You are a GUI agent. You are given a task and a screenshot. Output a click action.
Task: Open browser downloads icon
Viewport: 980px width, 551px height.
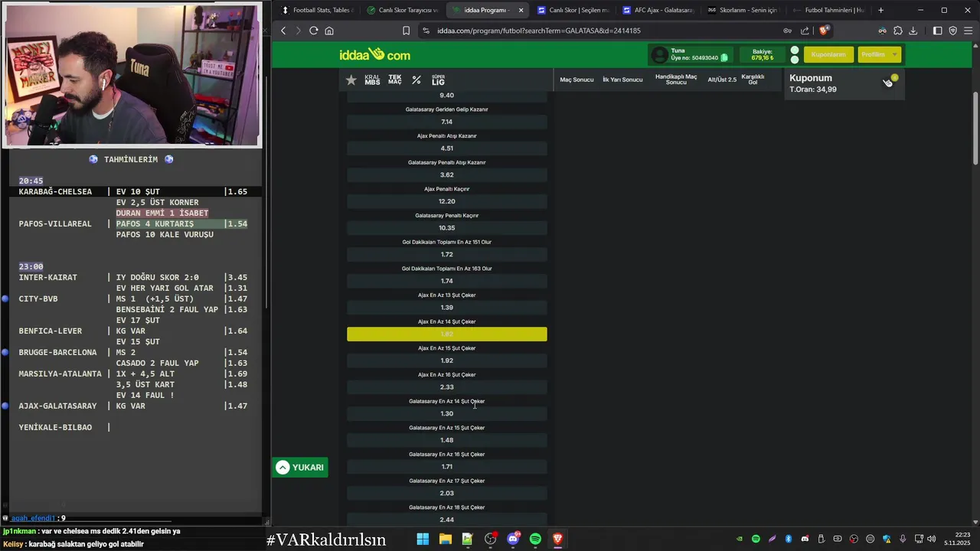click(x=913, y=31)
